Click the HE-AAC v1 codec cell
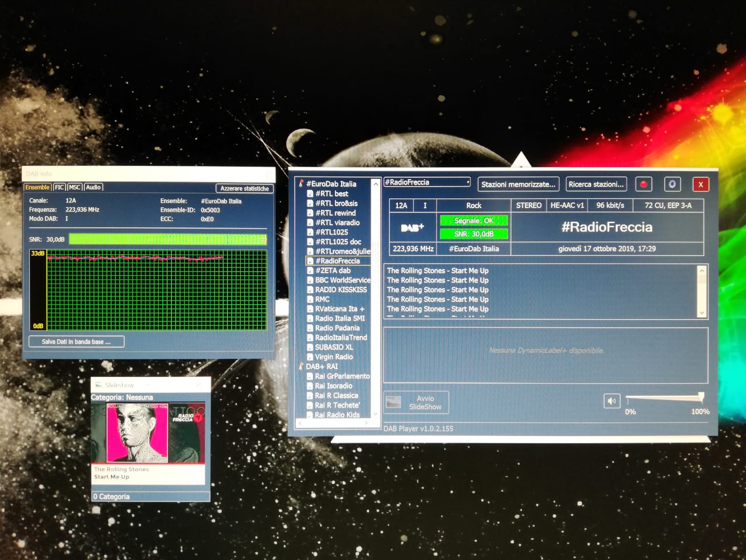The height and width of the screenshot is (560, 746). click(x=567, y=205)
